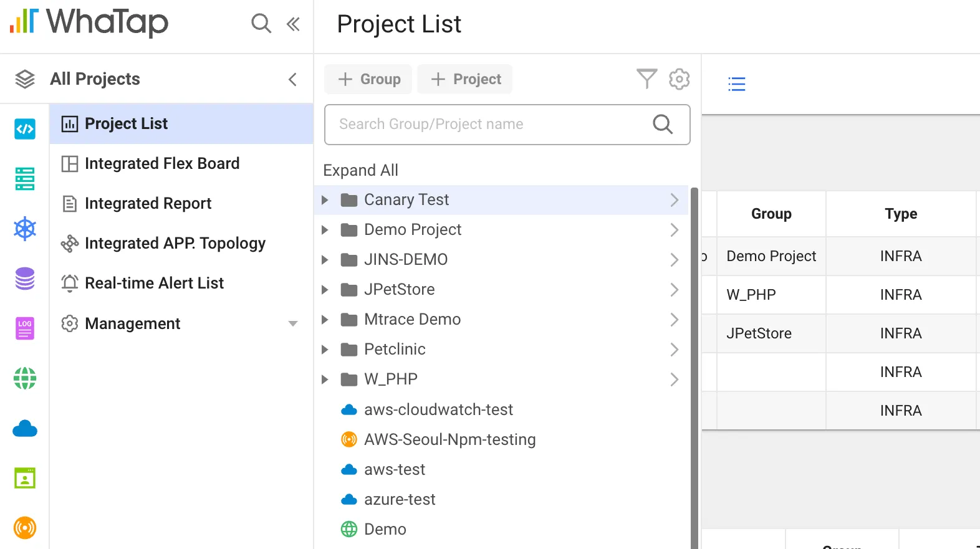Expand the JPetStore group triangle
This screenshot has width=980, height=549.
click(x=325, y=290)
